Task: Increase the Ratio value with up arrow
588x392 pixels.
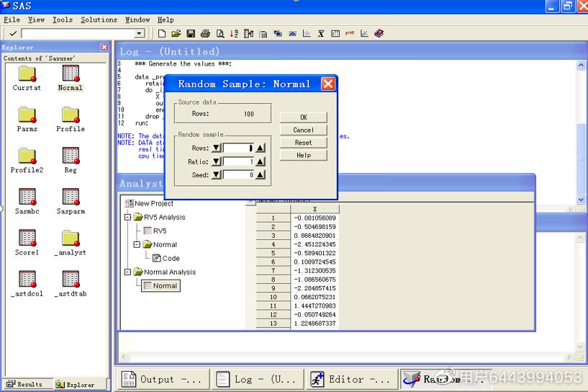Action: 261,162
